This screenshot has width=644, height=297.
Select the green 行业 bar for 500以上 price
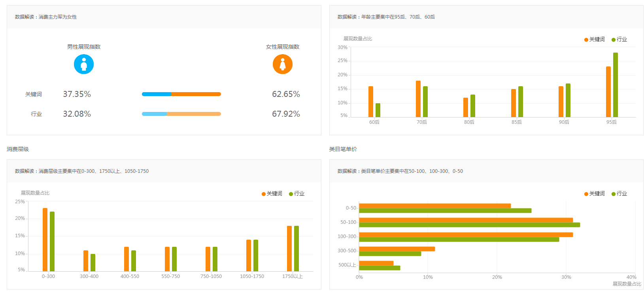pyautogui.click(x=380, y=268)
